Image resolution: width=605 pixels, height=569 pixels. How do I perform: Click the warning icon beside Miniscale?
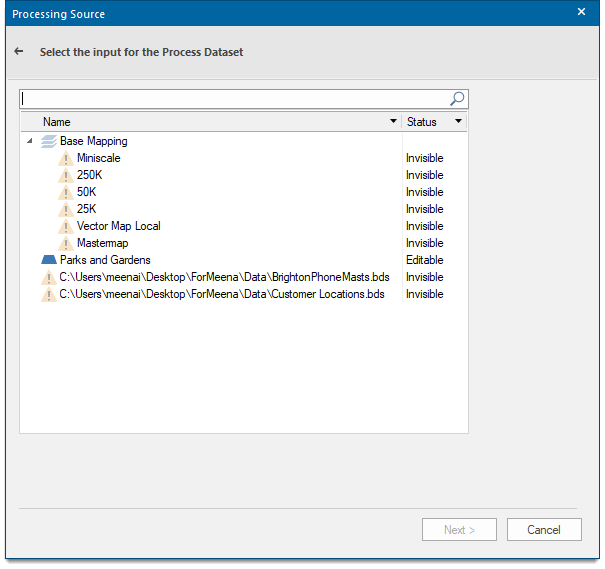tap(66, 158)
